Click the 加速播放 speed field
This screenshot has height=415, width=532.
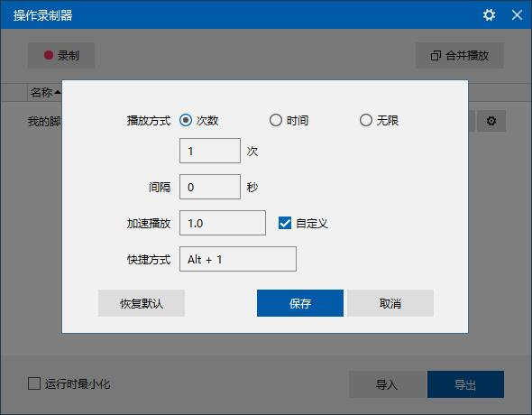click(223, 223)
